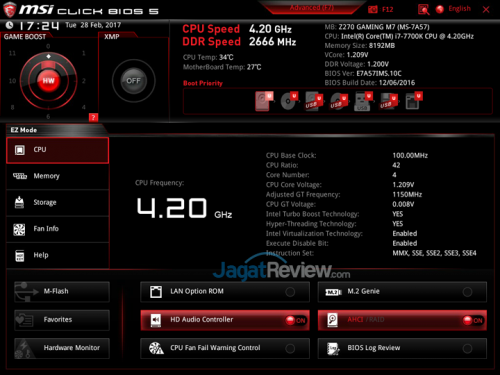Select the USB CD/DVD boot device icon
The width and height of the screenshot is (500, 375).
click(338, 102)
